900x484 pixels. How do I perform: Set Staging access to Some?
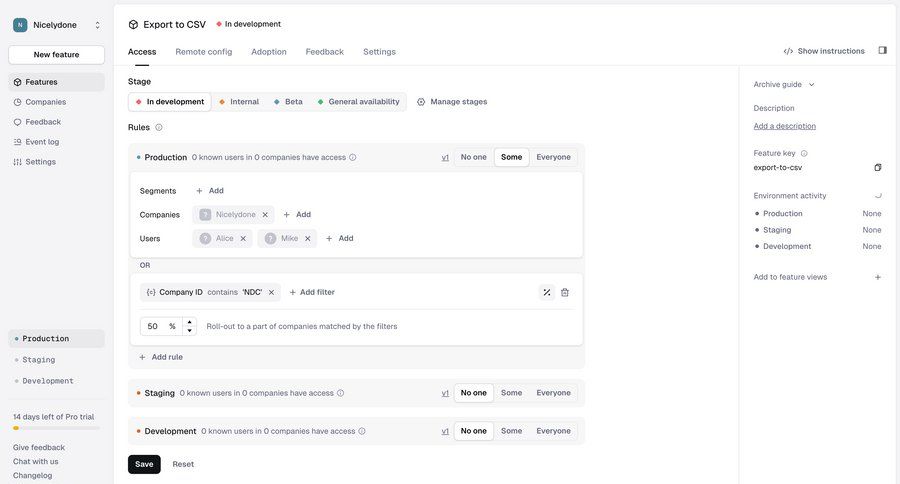click(511, 393)
